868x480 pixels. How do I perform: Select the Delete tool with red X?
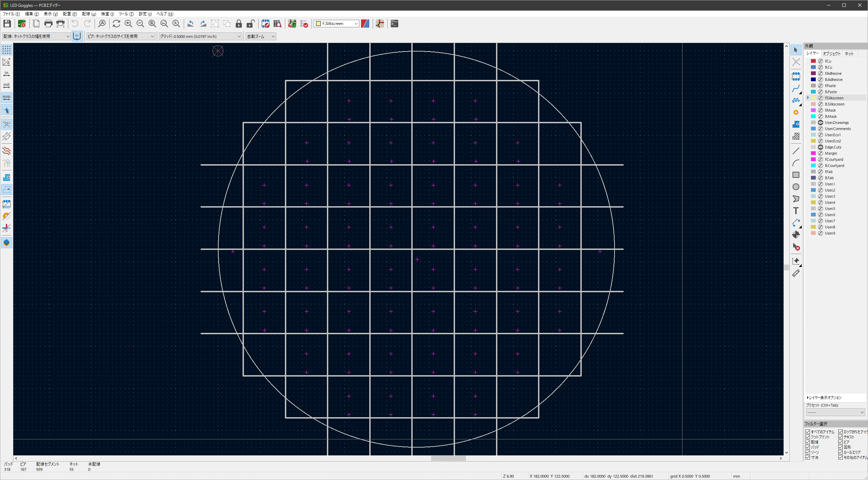[x=796, y=247]
